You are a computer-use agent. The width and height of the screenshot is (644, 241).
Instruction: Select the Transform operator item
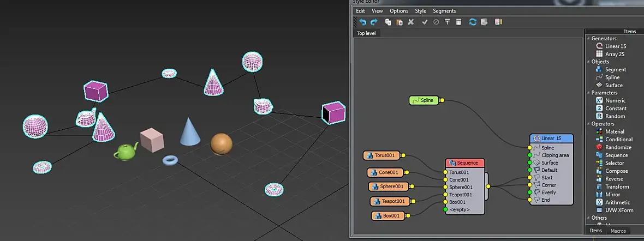click(612, 187)
